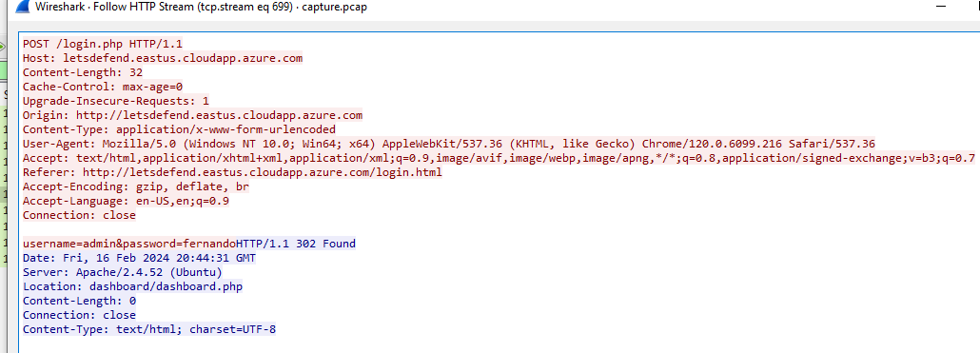Click the Server: Apache/2.4.52 (Ubuntu) line
The height and width of the screenshot is (353, 980).
(123, 272)
